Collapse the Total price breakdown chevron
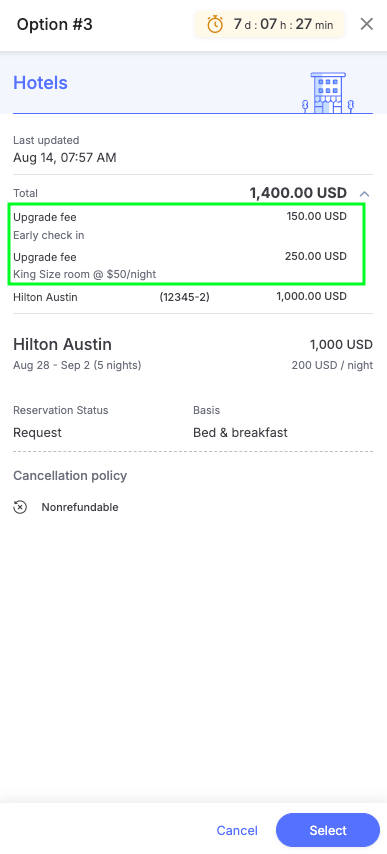Viewport: 387px width, 854px height. (x=365, y=193)
